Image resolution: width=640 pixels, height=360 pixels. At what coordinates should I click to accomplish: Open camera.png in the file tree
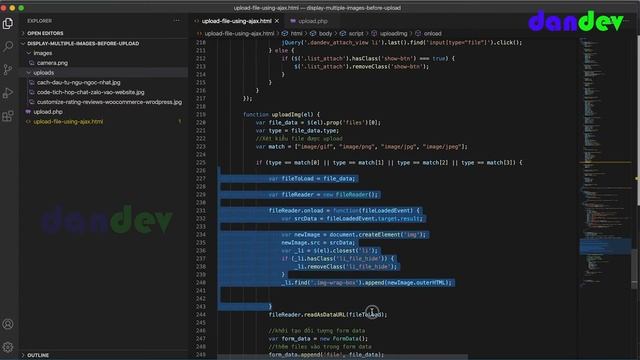click(52, 63)
